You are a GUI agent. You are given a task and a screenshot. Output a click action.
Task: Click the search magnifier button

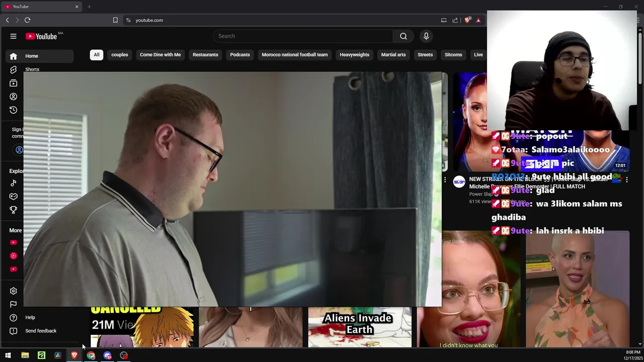[404, 36]
